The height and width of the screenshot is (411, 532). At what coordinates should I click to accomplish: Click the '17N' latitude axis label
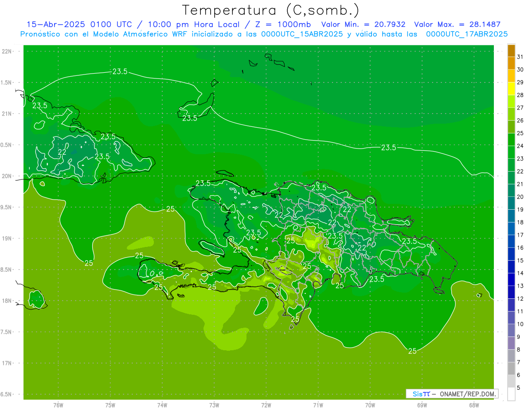click(x=7, y=364)
